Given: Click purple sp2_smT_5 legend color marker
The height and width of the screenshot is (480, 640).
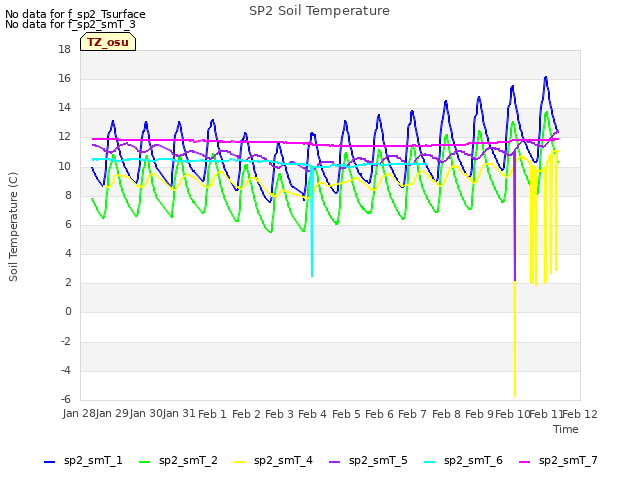Looking at the screenshot, I should (334, 462).
